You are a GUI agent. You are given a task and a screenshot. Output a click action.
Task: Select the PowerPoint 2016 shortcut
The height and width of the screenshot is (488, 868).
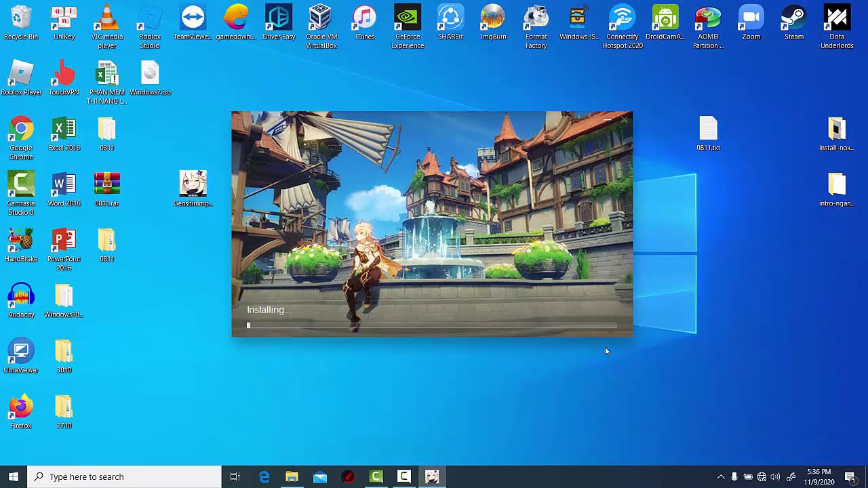tap(64, 249)
